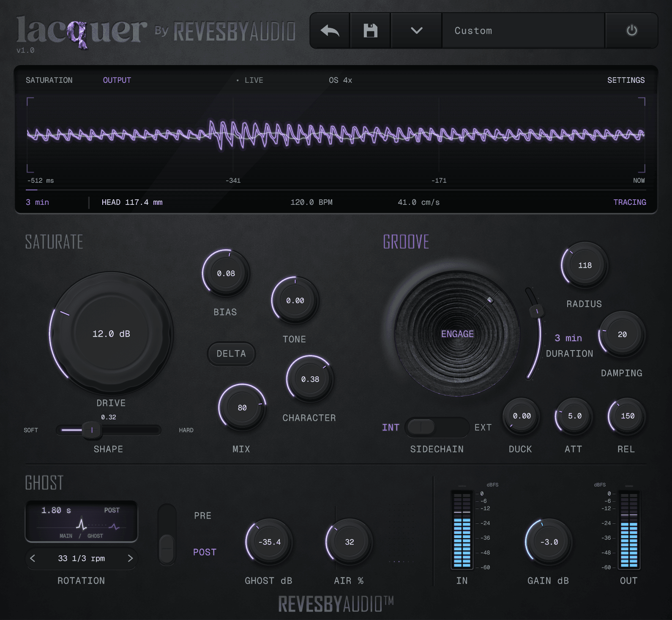672x620 pixels.
Task: Open the SETTINGS menu
Action: [x=626, y=80]
